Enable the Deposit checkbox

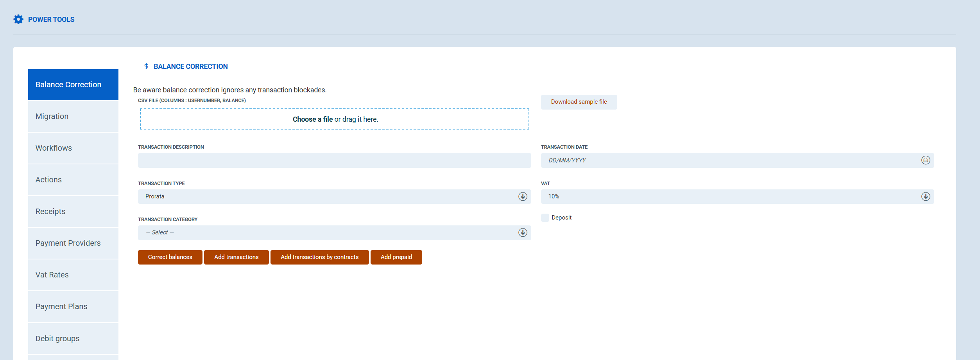[545, 218]
